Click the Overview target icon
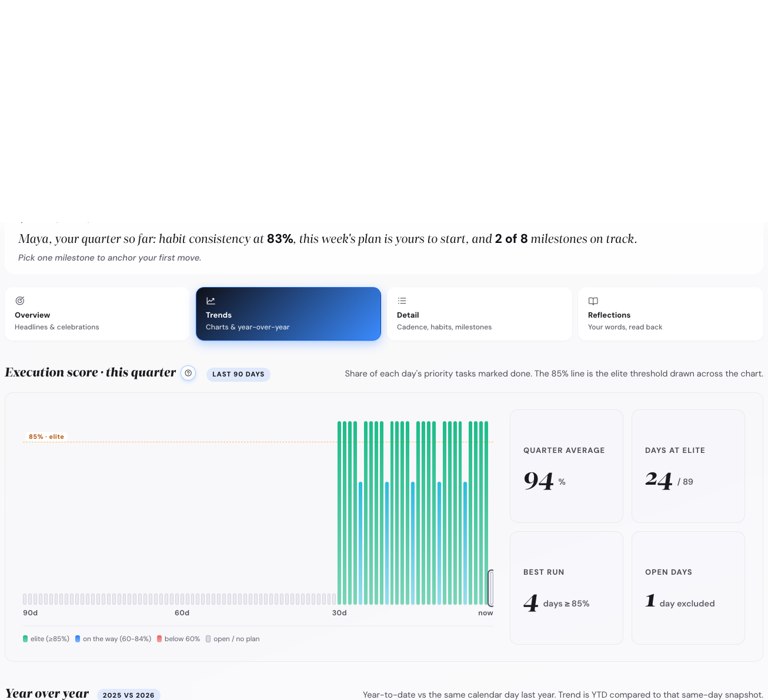Image resolution: width=768 pixels, height=700 pixels. pos(20,301)
